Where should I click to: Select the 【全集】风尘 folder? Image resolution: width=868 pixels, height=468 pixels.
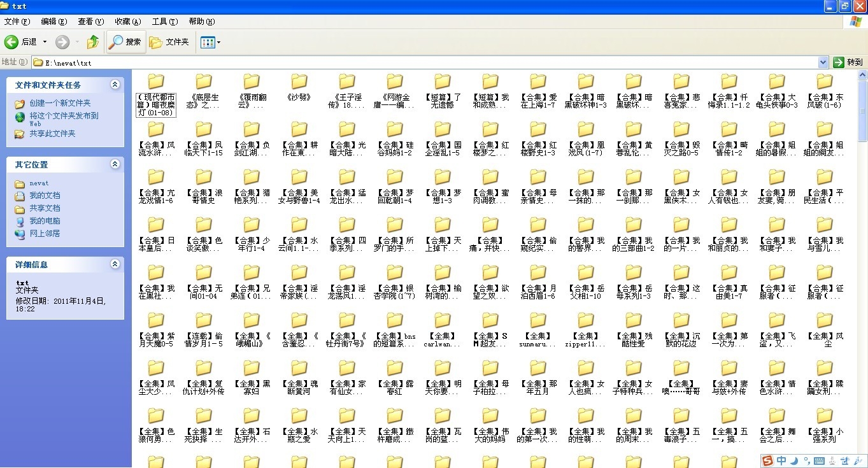[x=825, y=329]
